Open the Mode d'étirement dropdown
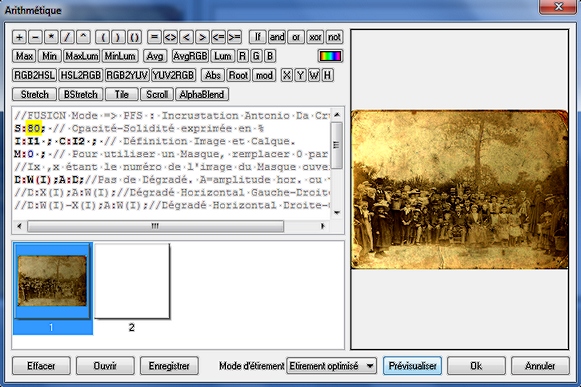581x387 pixels. [331, 366]
